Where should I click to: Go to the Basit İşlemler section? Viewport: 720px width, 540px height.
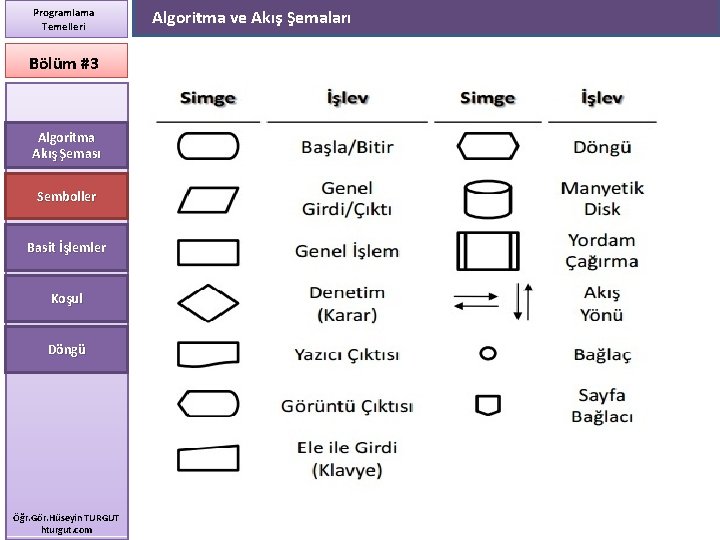click(66, 248)
